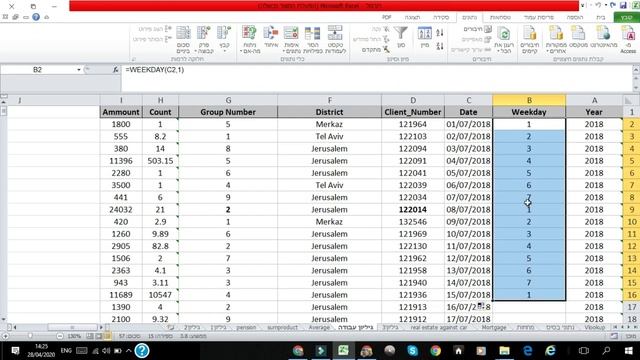Open the Mortgage sheet tab
This screenshot has width=640, height=360.
pyautogui.click(x=494, y=327)
